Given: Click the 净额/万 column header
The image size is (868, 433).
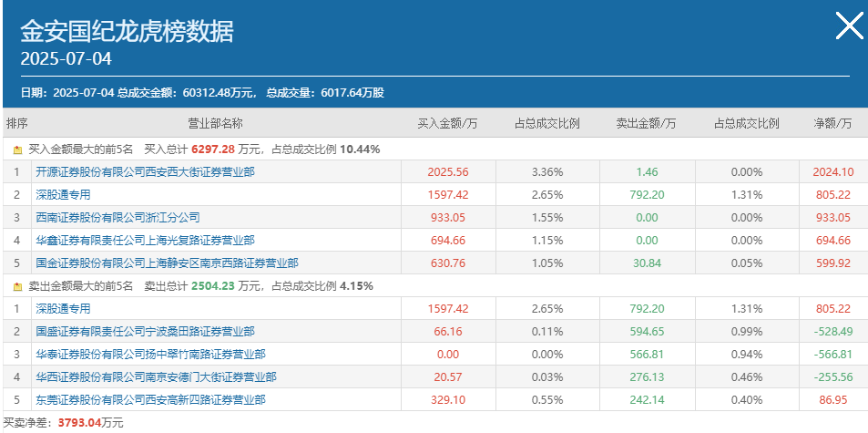Looking at the screenshot, I should (x=832, y=123).
